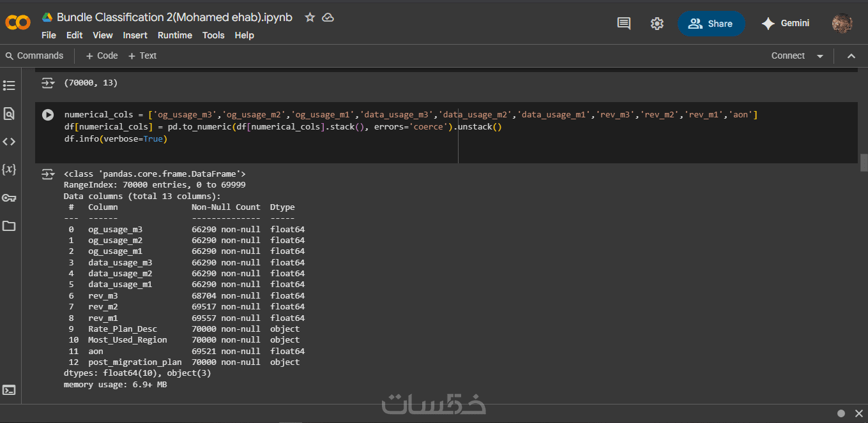Click the '68704 non-null' value
Viewport: 868px width, 423px height.
[225, 295]
